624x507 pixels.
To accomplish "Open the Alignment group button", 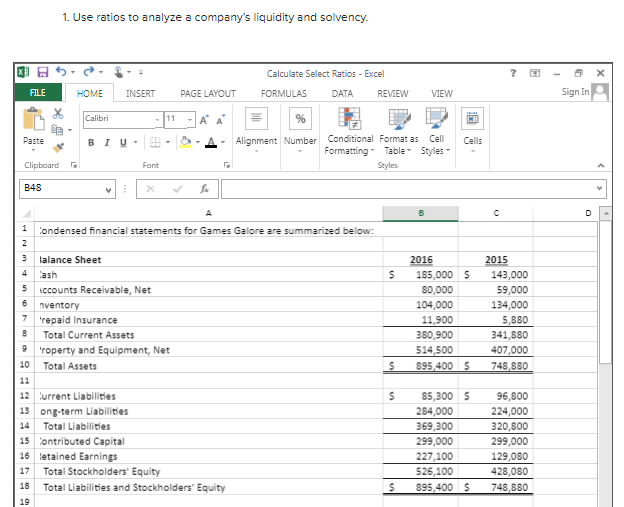I will pyautogui.click(x=256, y=130).
